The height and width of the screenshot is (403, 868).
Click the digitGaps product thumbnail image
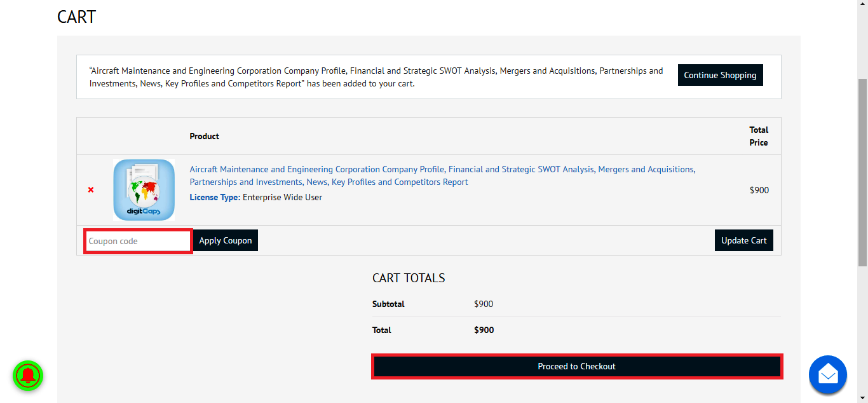click(x=144, y=189)
